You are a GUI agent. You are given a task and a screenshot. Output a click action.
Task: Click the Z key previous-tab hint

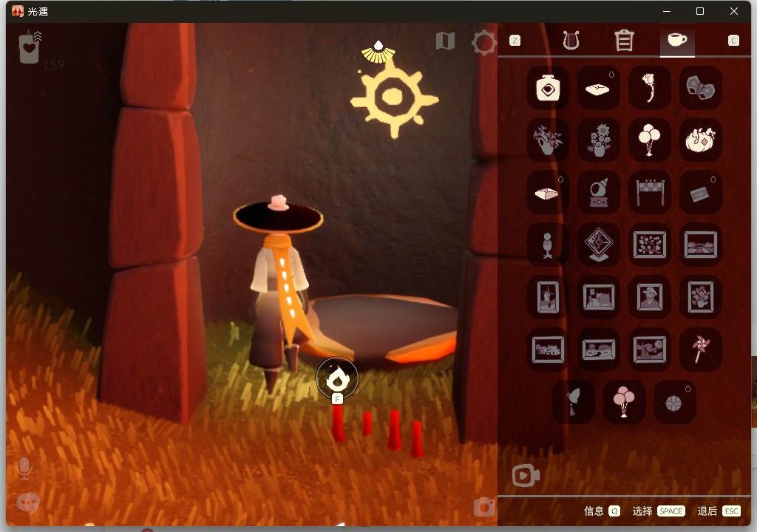(x=515, y=41)
